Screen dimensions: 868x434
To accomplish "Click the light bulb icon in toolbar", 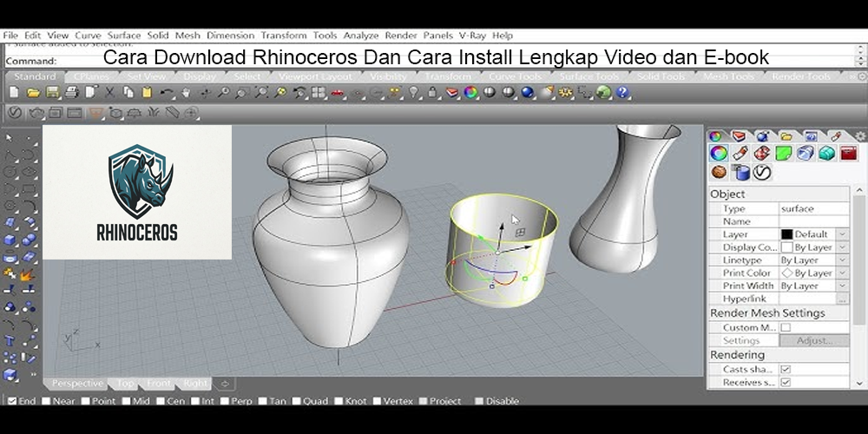I will [413, 93].
